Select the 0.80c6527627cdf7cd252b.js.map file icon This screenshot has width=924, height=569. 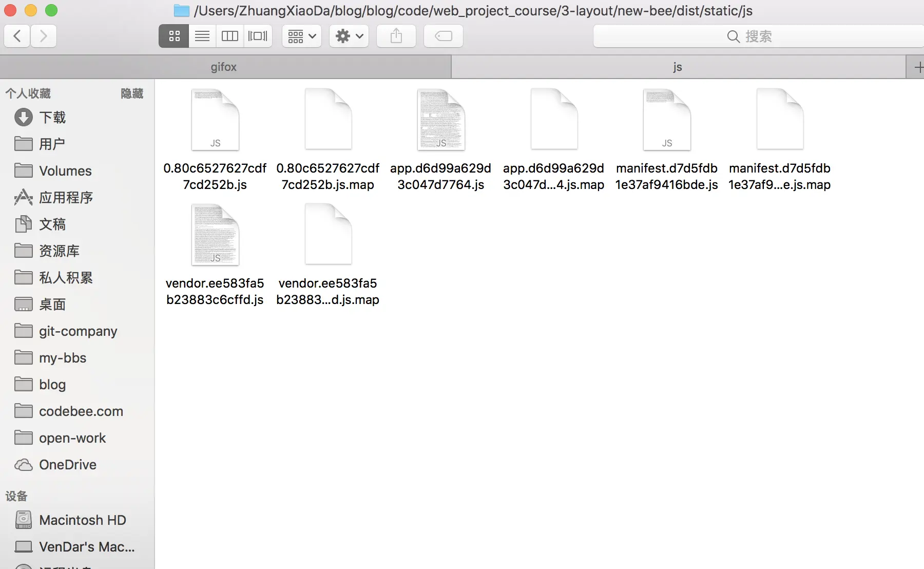pos(328,120)
